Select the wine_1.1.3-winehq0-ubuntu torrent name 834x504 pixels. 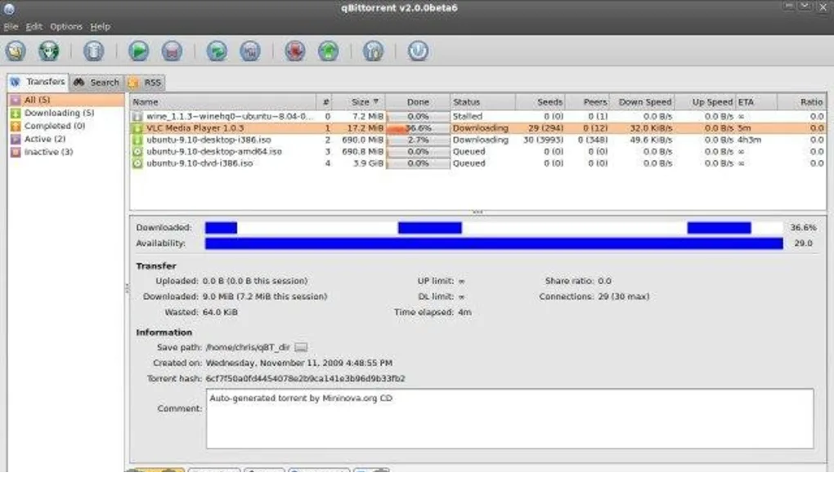click(230, 117)
